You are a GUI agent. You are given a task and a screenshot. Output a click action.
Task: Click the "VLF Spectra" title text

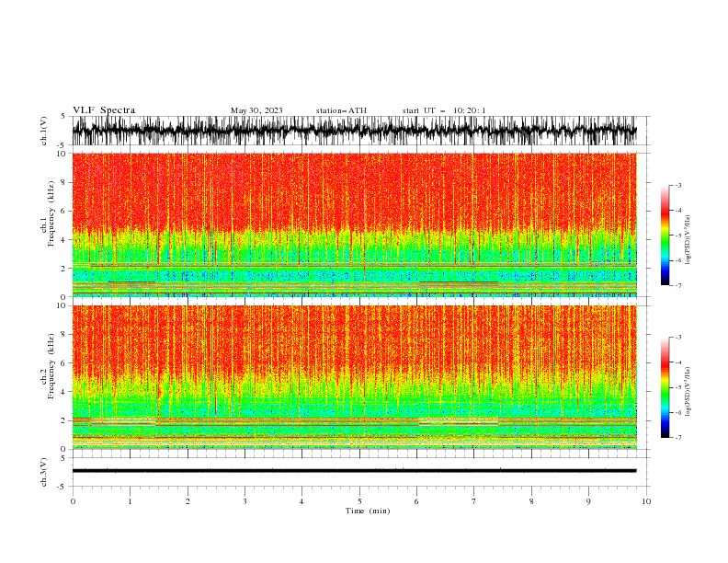tap(104, 110)
